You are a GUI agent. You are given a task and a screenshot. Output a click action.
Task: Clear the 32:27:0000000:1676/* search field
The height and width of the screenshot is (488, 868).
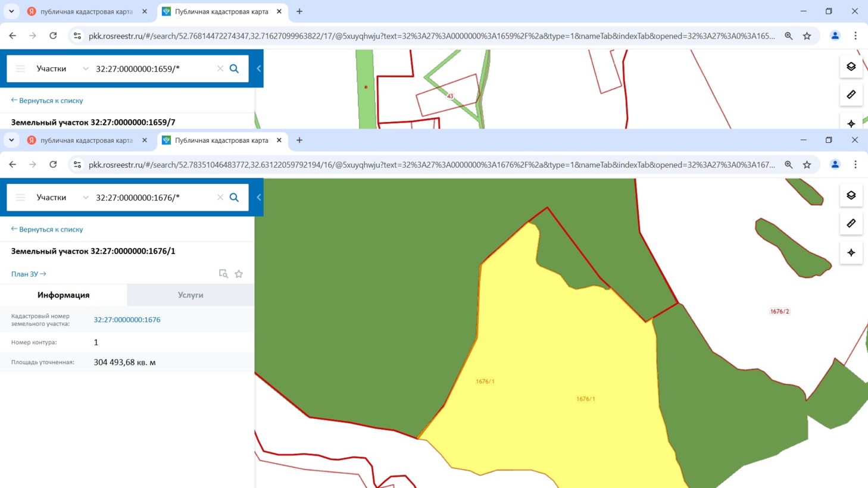click(x=220, y=198)
